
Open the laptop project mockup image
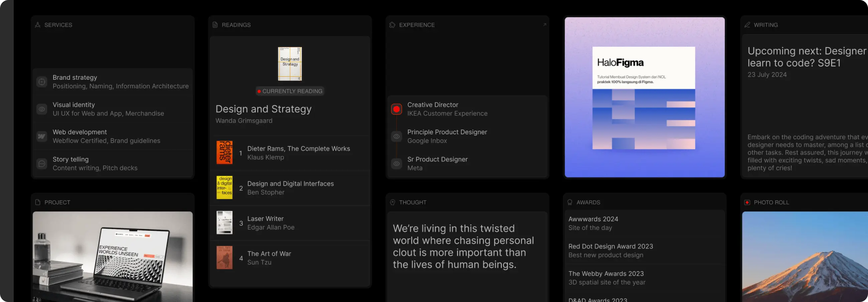[113, 257]
